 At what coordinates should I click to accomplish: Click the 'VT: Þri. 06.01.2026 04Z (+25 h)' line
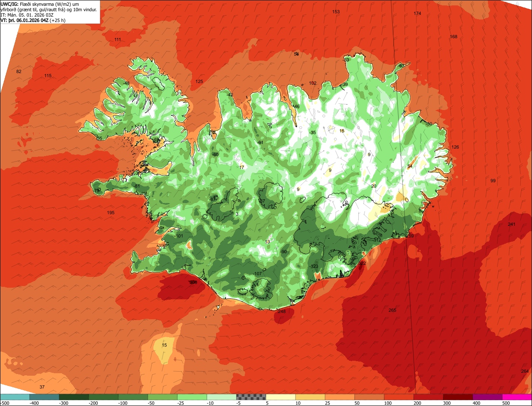(x=33, y=20)
